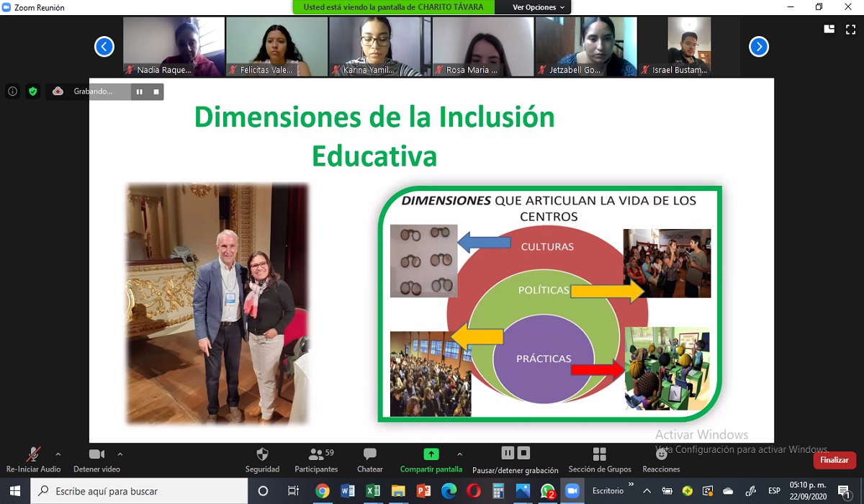
Task: Show hidden system tray icons
Action: 647,491
